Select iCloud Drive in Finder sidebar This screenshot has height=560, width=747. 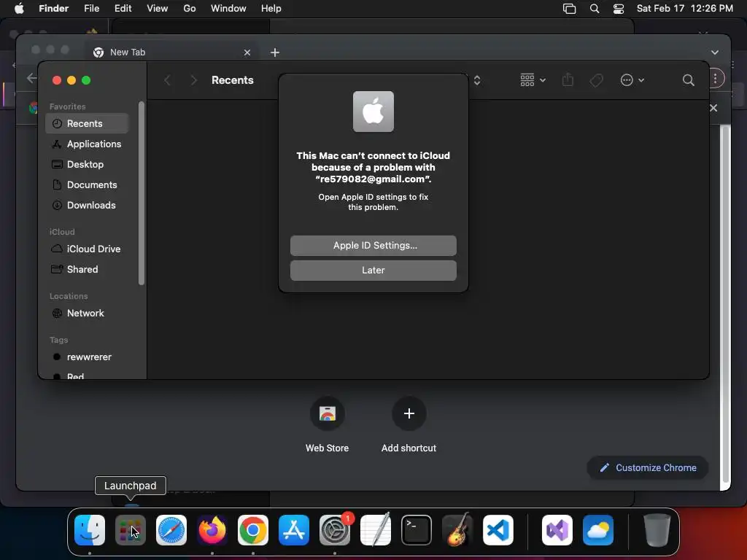pyautogui.click(x=88, y=249)
